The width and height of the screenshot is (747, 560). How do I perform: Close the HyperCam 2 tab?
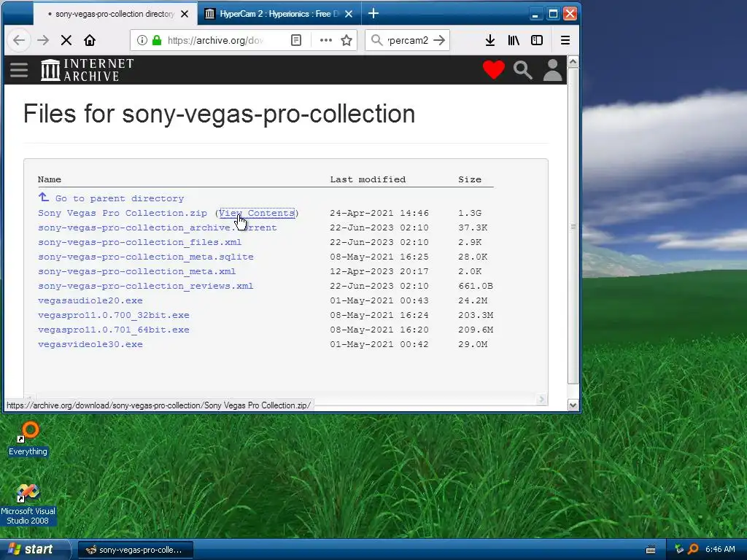[x=349, y=14]
